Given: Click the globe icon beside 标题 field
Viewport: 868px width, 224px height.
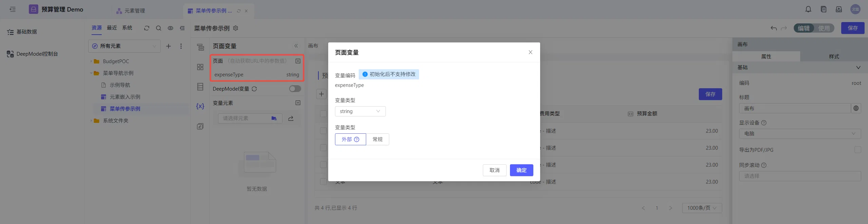Looking at the screenshot, I should coord(856,108).
